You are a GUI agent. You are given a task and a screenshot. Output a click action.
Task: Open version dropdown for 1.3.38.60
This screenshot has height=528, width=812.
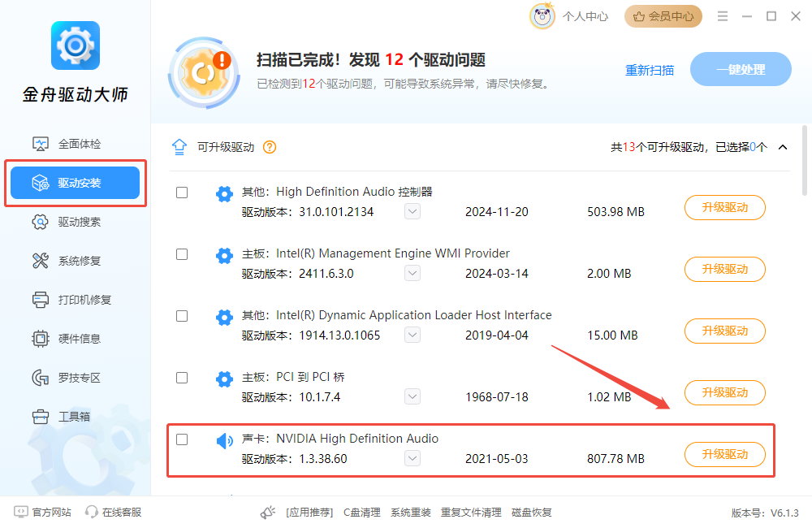[x=412, y=458]
